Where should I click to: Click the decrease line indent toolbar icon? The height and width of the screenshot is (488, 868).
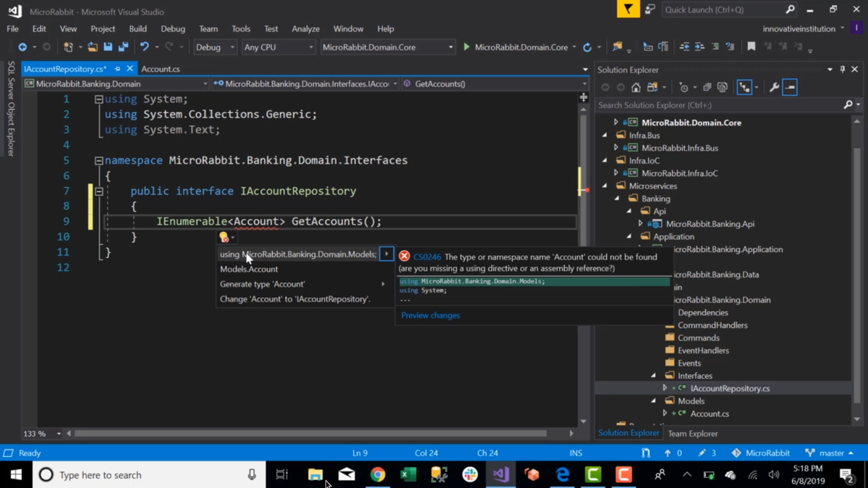(x=684, y=47)
